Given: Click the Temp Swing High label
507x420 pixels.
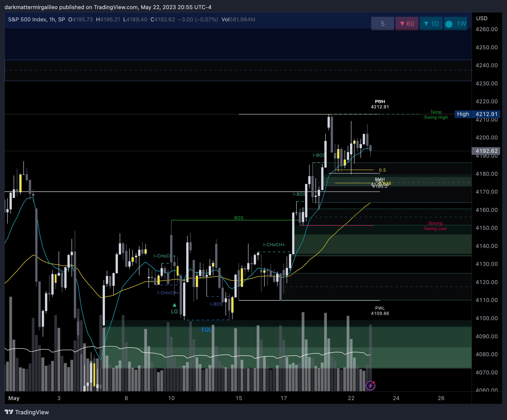Looking at the screenshot, I should point(436,115).
